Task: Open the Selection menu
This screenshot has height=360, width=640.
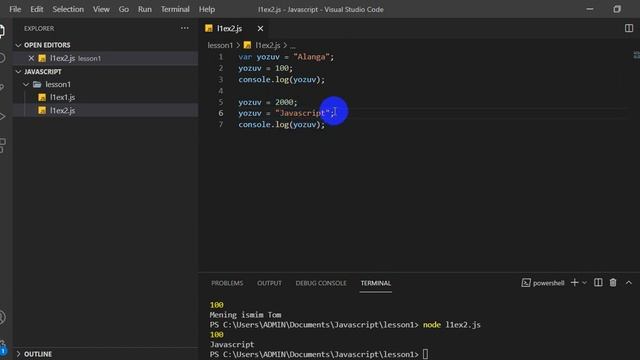Action: point(68,9)
